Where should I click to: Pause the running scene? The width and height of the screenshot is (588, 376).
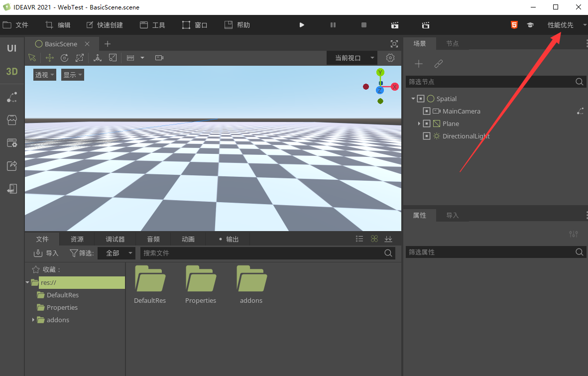click(333, 25)
